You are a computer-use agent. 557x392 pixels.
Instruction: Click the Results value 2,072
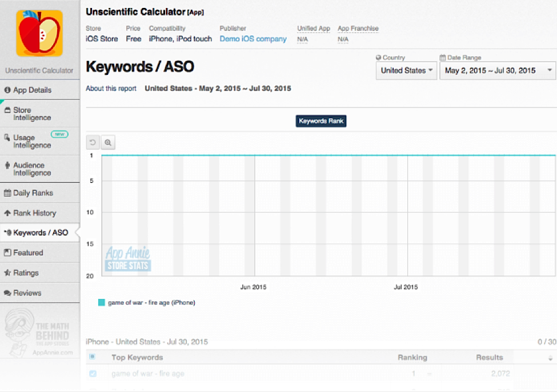(x=500, y=374)
